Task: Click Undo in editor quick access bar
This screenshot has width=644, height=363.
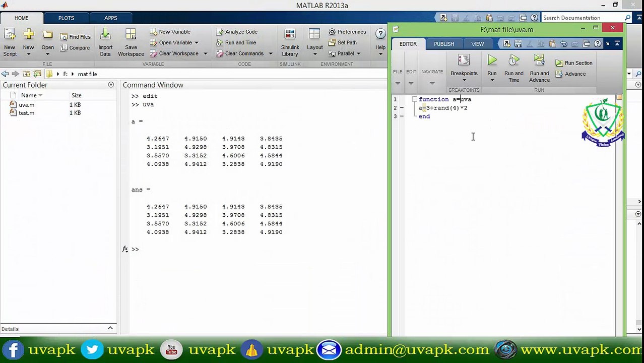Action: (x=563, y=44)
